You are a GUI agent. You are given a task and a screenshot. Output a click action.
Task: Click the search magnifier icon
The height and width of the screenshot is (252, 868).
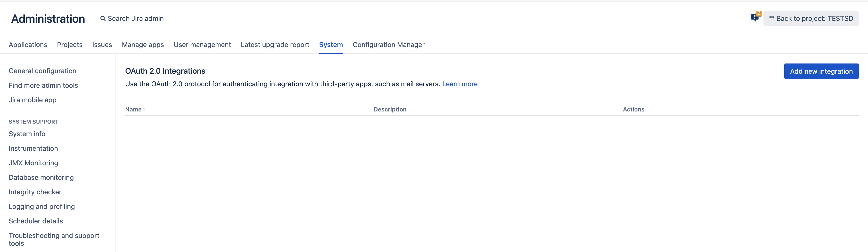point(103,18)
